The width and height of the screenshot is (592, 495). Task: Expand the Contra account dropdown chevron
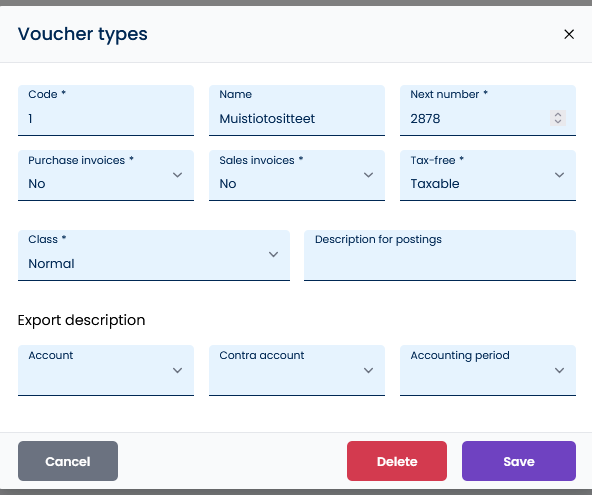tap(368, 370)
